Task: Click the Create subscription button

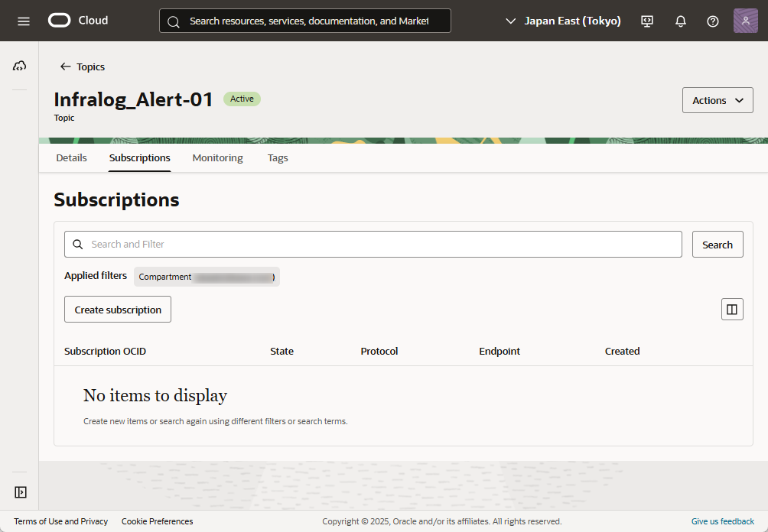Action: point(118,310)
